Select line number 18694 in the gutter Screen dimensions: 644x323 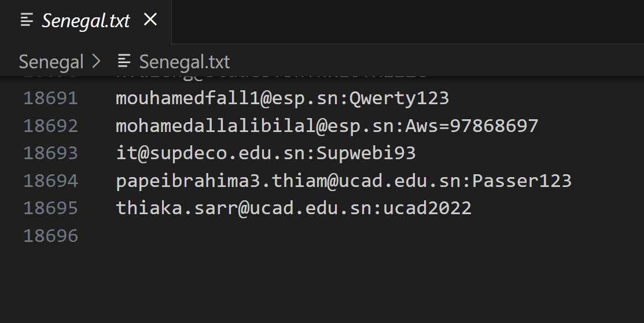pyautogui.click(x=50, y=181)
